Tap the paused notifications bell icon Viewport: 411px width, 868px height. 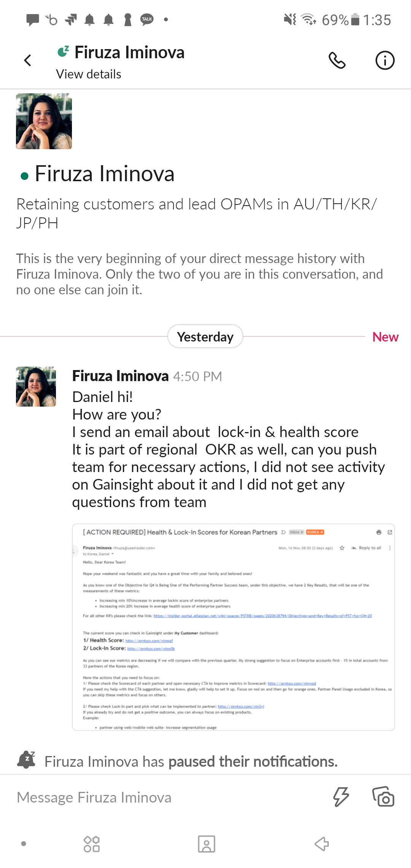click(x=27, y=760)
